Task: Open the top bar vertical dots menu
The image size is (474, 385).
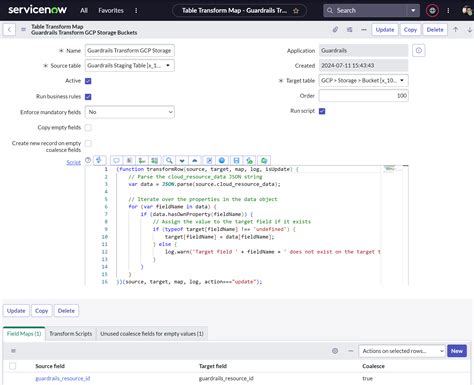Action: click(x=448, y=11)
